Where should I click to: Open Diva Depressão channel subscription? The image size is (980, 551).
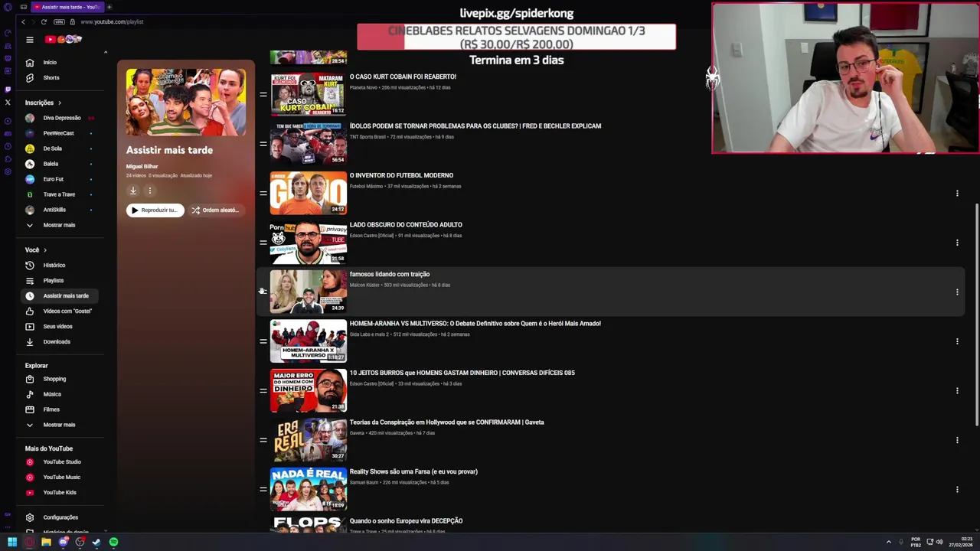point(61,118)
